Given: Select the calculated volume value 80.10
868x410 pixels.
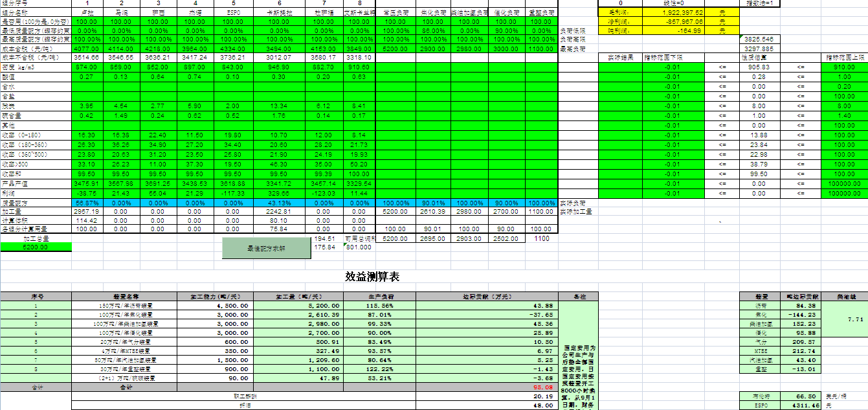Looking at the screenshot, I should 278,220.
